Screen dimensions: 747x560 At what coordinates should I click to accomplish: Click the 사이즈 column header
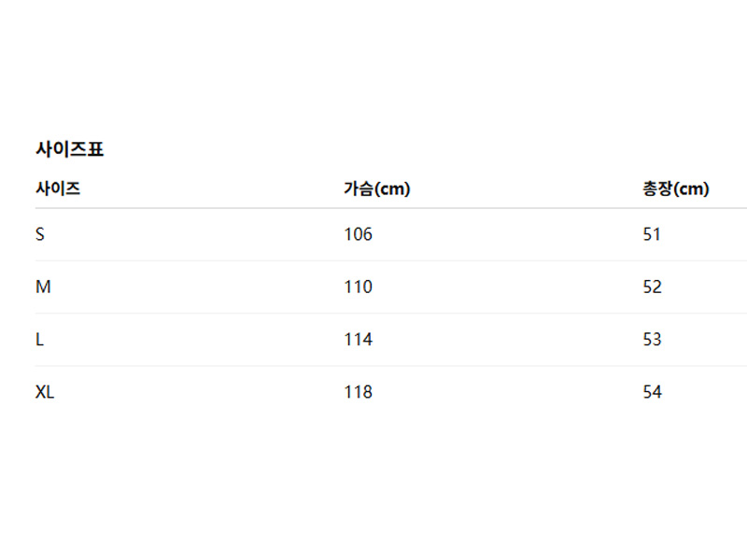click(58, 189)
